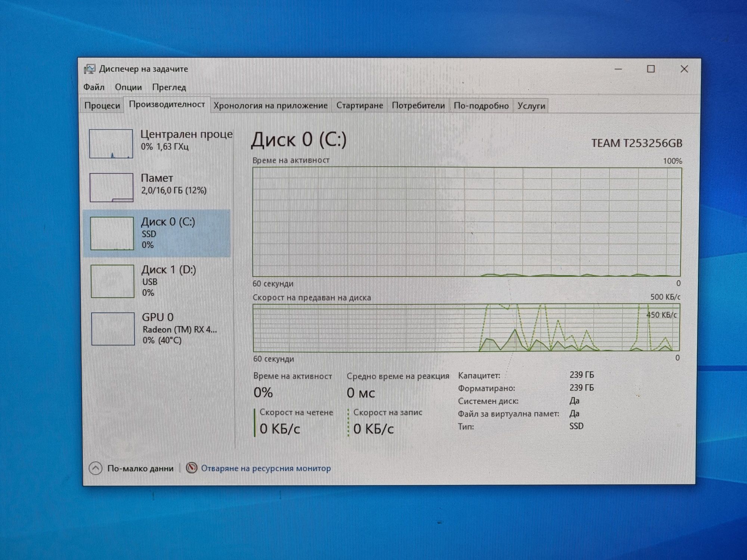
Task: Click the resource monitor icon
Action: (x=192, y=468)
